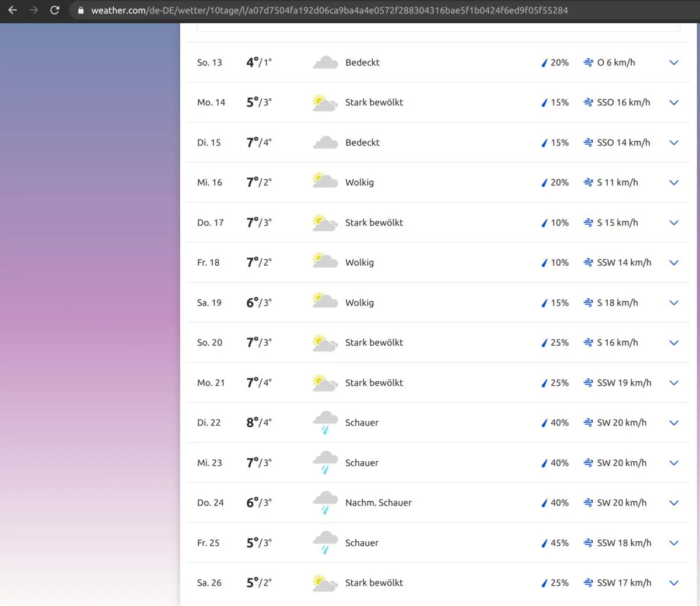Click the 'S 16 km/h' wind value
Image resolution: width=700 pixels, height=606 pixels.
618,343
